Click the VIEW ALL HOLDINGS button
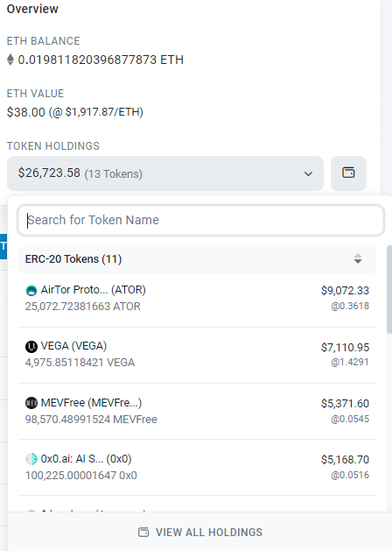The image size is (392, 551). coord(200,532)
